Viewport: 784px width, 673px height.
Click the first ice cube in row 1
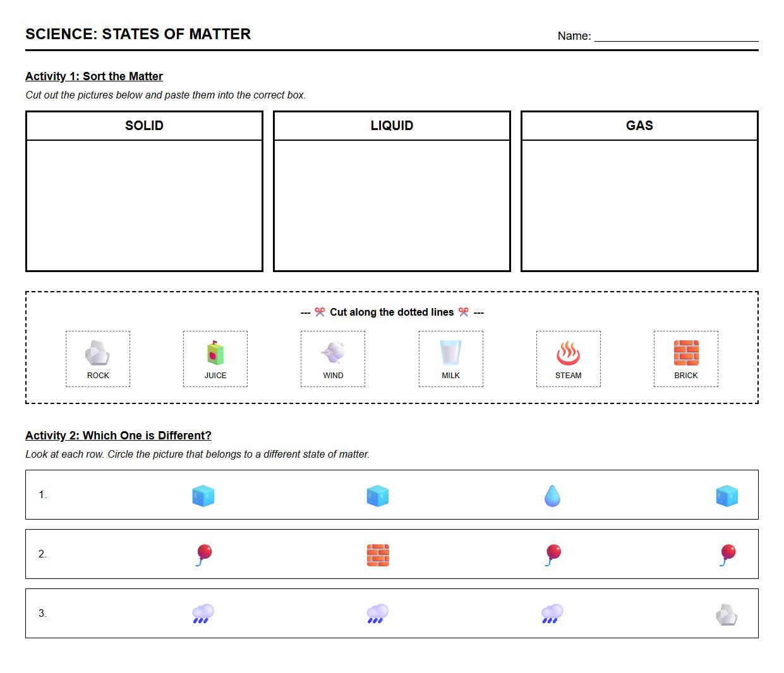(203, 496)
